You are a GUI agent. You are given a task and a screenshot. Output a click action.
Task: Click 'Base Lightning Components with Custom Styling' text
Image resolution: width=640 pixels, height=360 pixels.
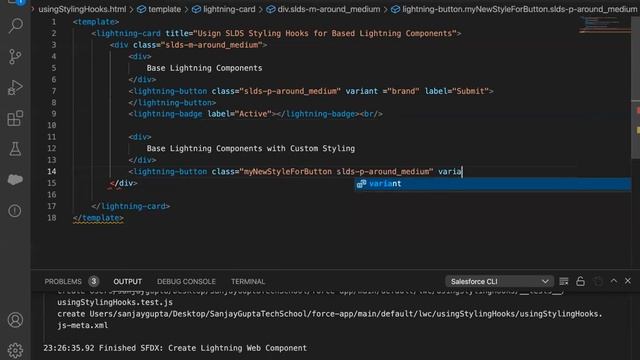pyautogui.click(x=251, y=148)
